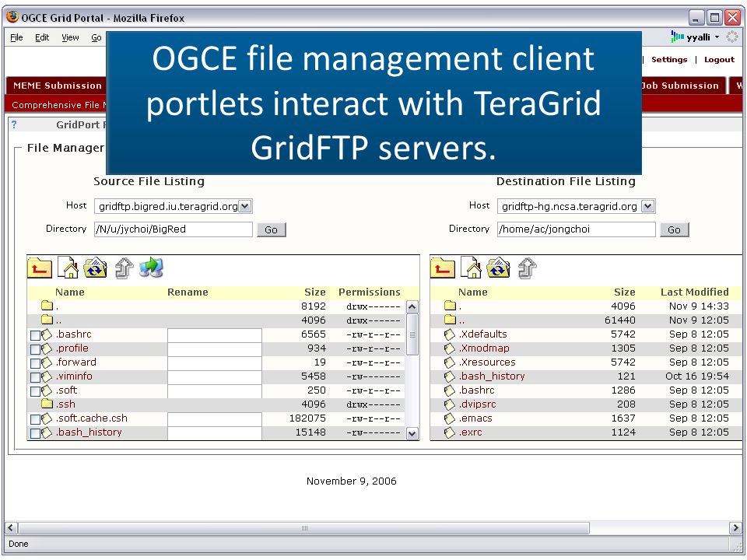The image size is (747, 560).
Task: Click Go next to the destination directory
Action: tap(674, 229)
